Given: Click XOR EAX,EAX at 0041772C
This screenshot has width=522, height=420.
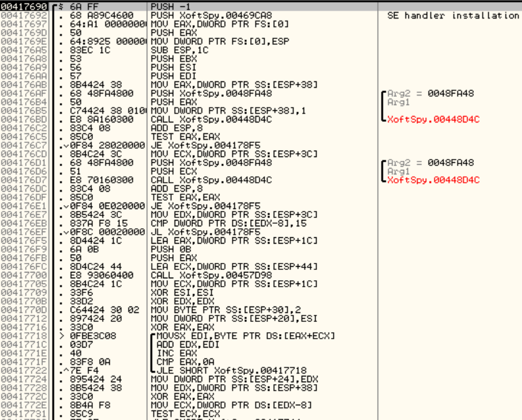Looking at the screenshot, I should pos(182,396).
